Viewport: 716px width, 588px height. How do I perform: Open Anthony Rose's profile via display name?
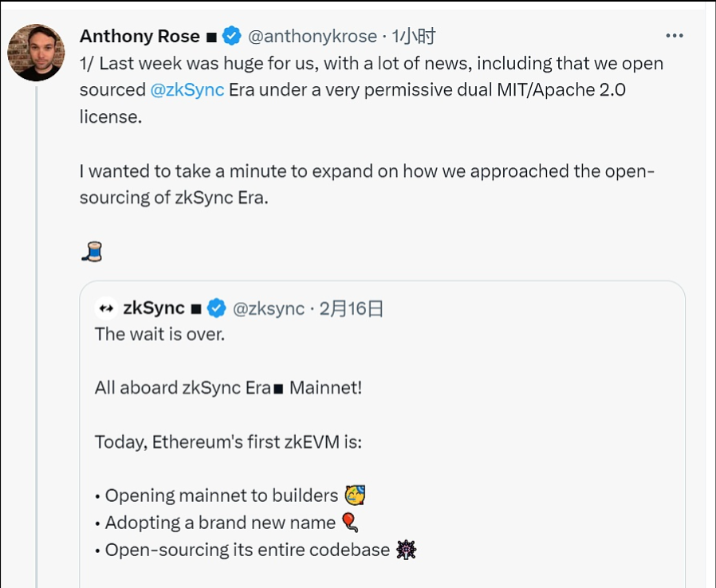140,36
